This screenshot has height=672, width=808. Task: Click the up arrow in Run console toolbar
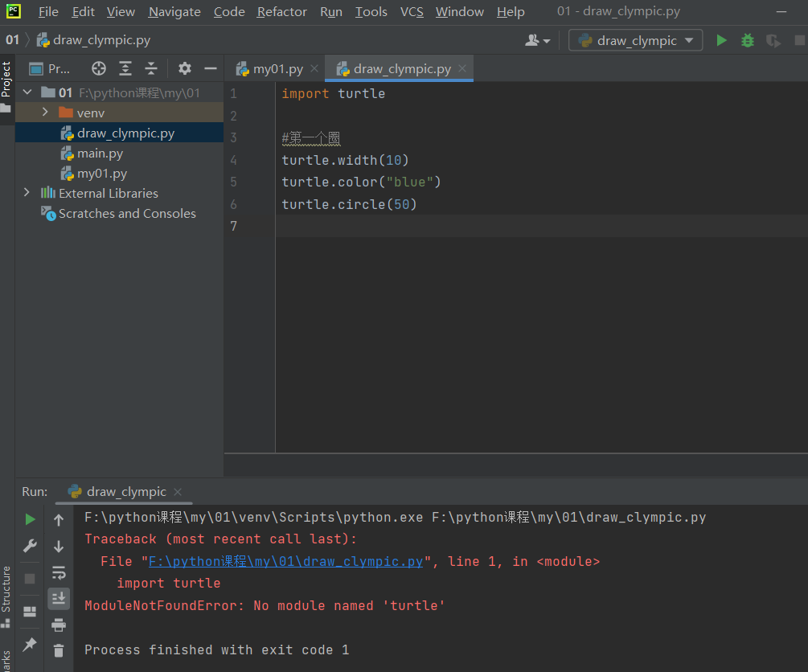[59, 520]
